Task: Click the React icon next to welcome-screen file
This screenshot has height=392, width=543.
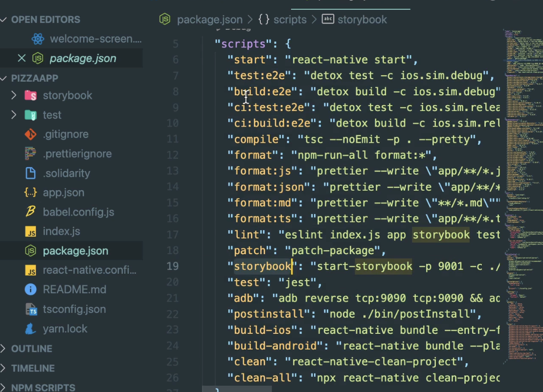Action: [38, 39]
